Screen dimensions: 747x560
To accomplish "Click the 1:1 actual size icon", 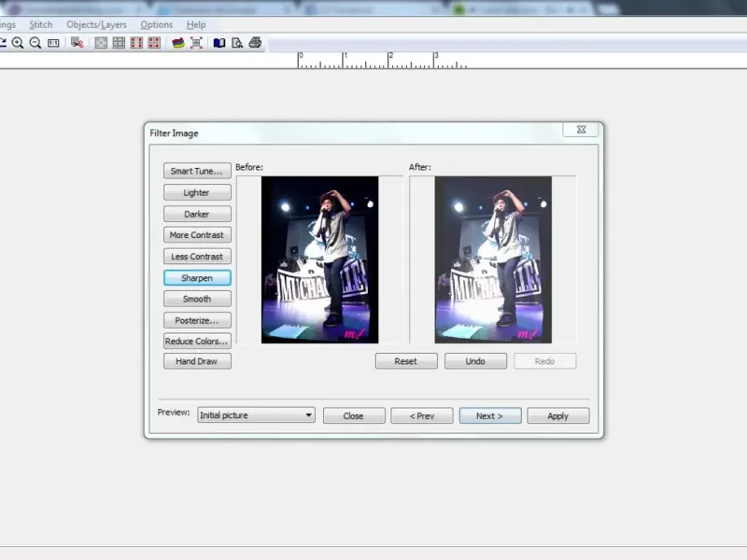I will point(53,43).
